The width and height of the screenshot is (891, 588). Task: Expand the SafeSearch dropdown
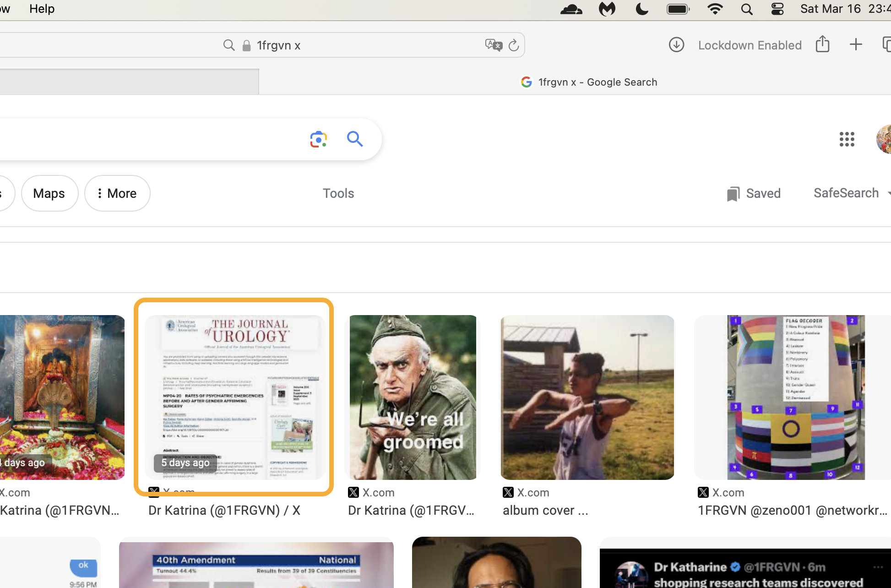[852, 193]
